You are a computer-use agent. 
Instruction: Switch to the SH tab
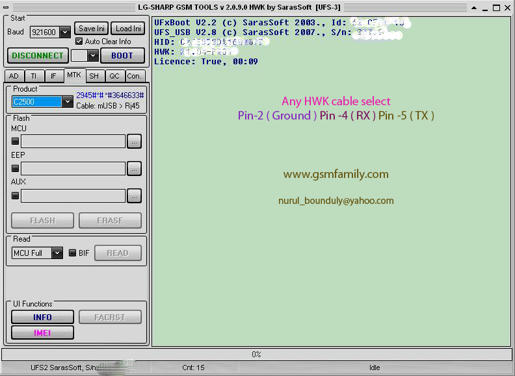(x=94, y=76)
